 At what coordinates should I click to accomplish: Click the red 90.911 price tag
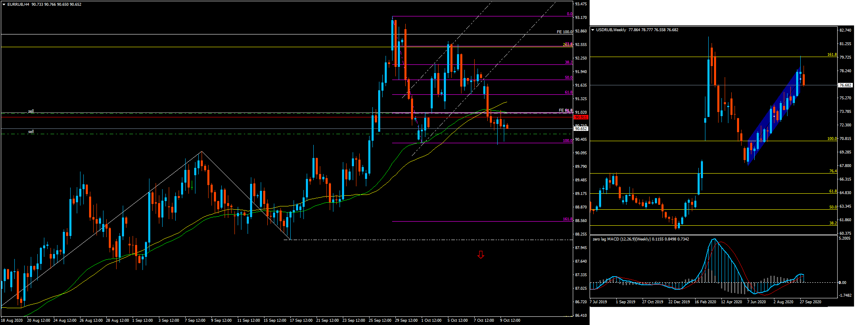[x=581, y=117]
